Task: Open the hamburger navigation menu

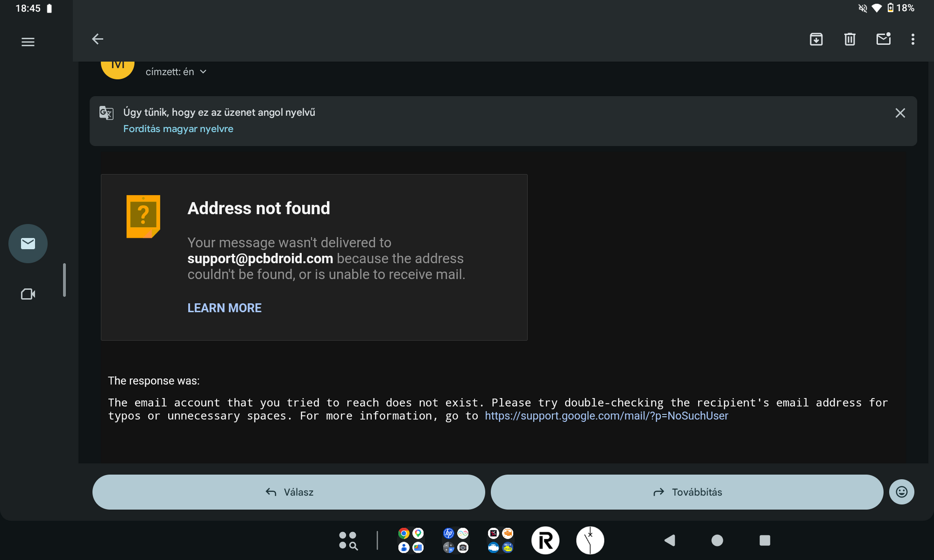Action: click(28, 42)
